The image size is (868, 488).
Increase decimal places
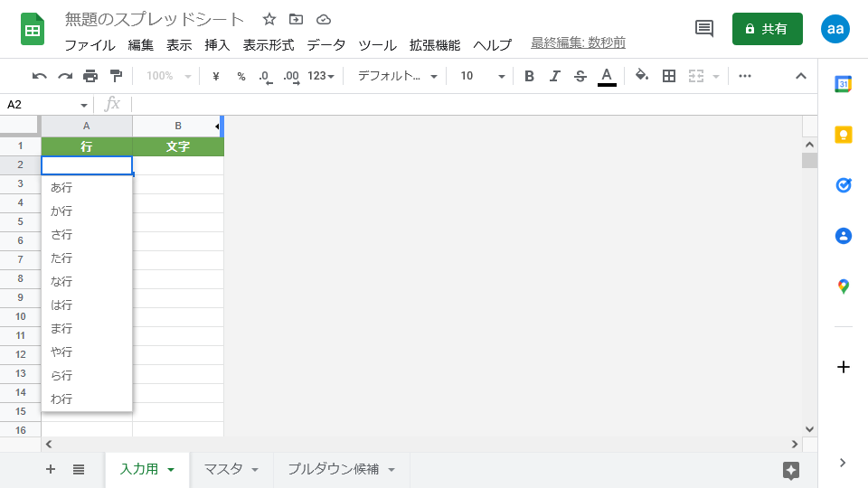(291, 76)
